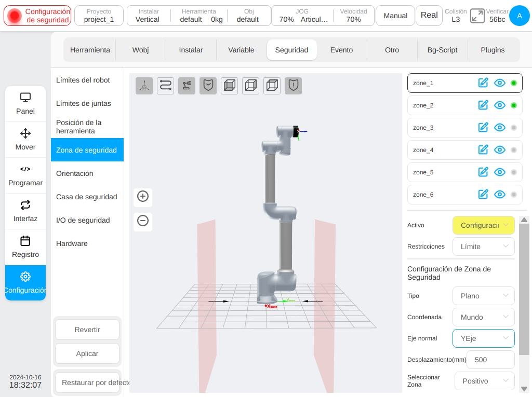This screenshot has height=397, width=532.
Task: Open the Coordenada dropdown showing Mundo
Action: (x=484, y=317)
